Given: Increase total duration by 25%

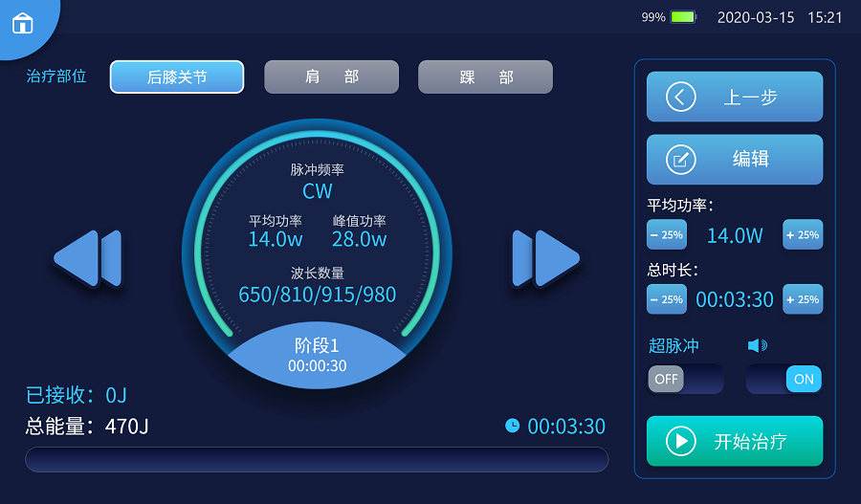Looking at the screenshot, I should [802, 299].
